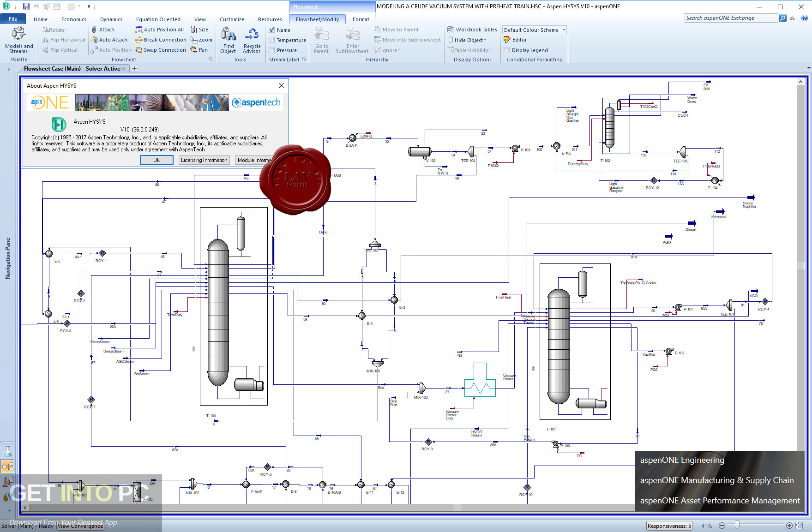The width and height of the screenshot is (812, 532).
Task: Close the Flowsheet Case (Main) tab
Action: pos(124,69)
